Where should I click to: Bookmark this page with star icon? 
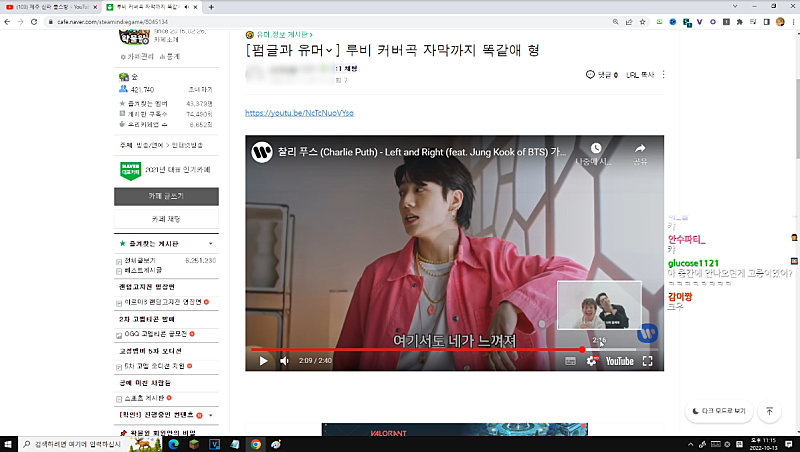[642, 22]
